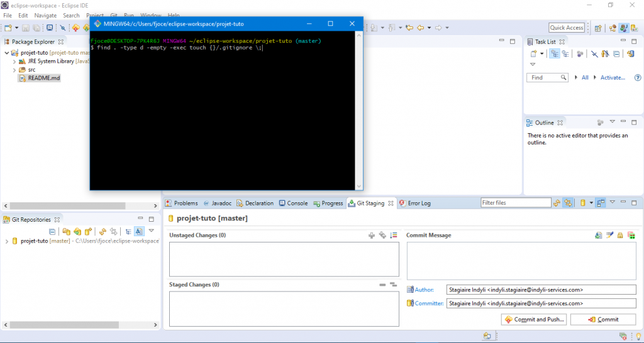Click Remove selected files from index minus icon
Screen dimensions: 644x343
[382, 285]
